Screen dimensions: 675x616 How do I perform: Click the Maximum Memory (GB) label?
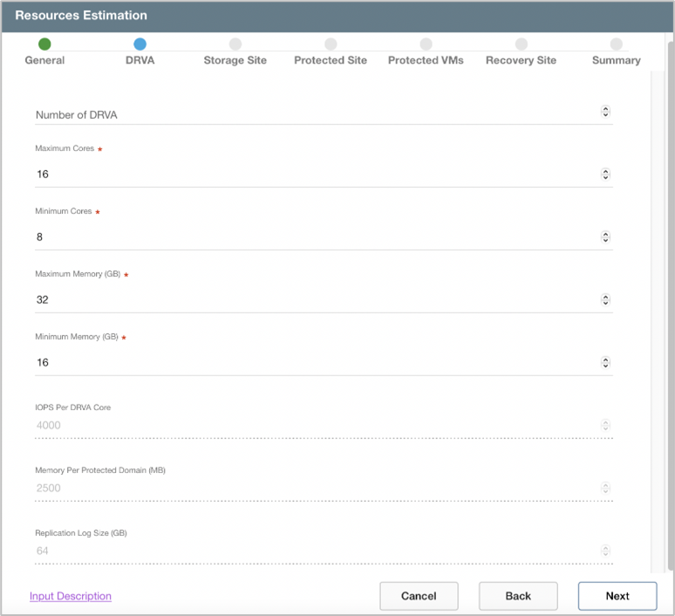click(78, 274)
